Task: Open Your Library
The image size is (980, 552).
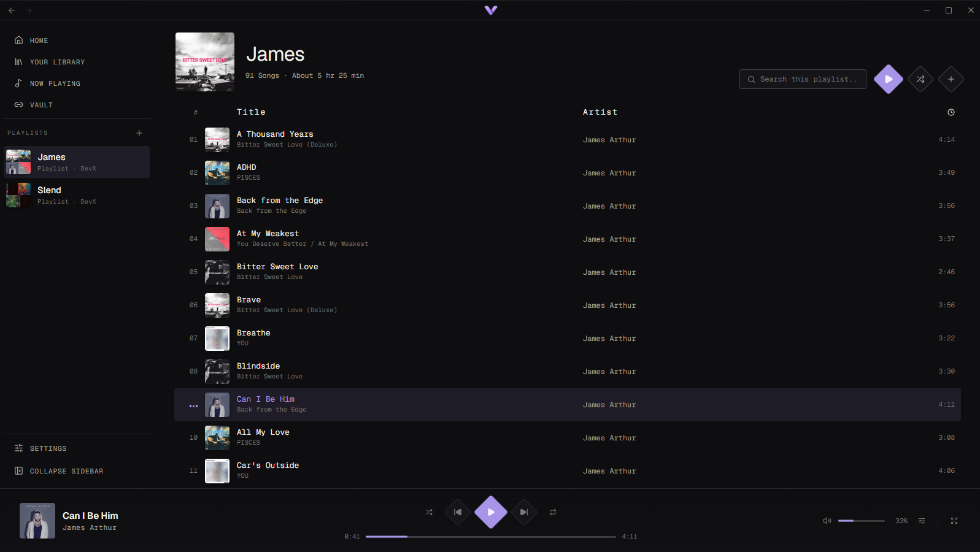Action: [x=50, y=62]
